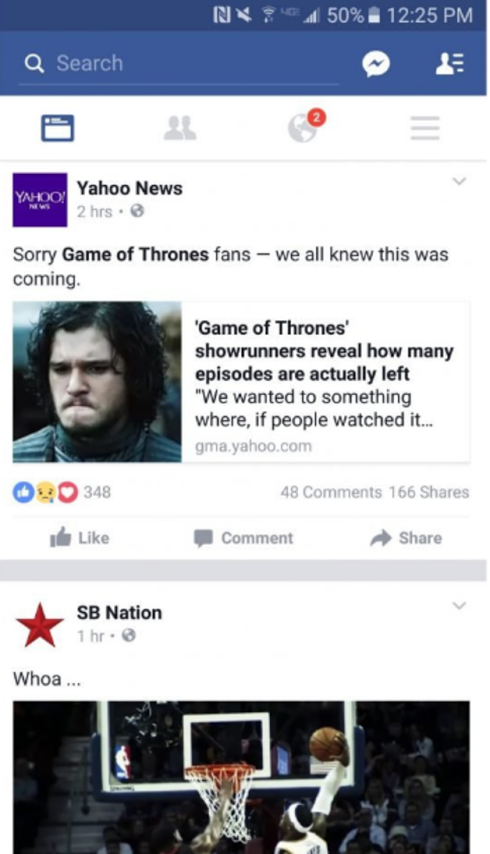View the 166 Shares link
Viewport: 490px width, 854px height.
tap(429, 492)
